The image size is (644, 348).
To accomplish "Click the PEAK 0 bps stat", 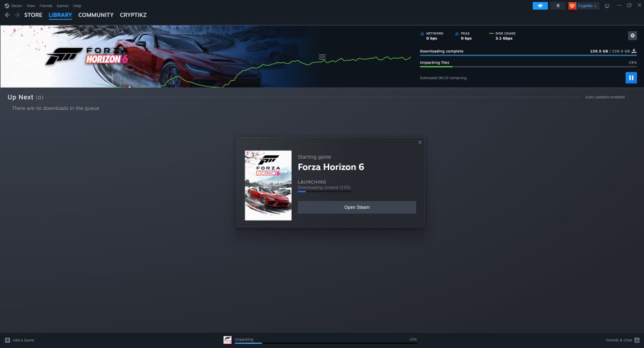I will 464,36.
